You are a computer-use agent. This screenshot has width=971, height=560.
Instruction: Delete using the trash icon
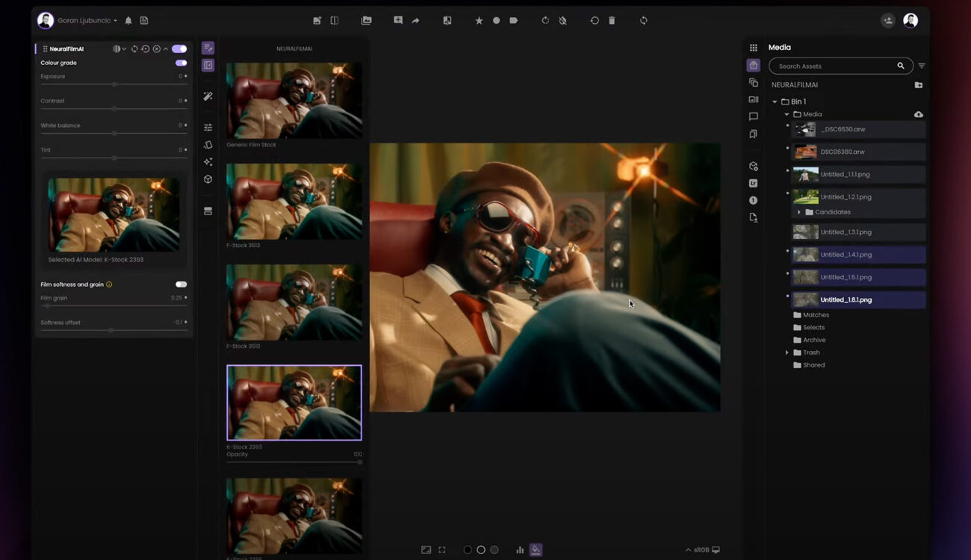(612, 21)
